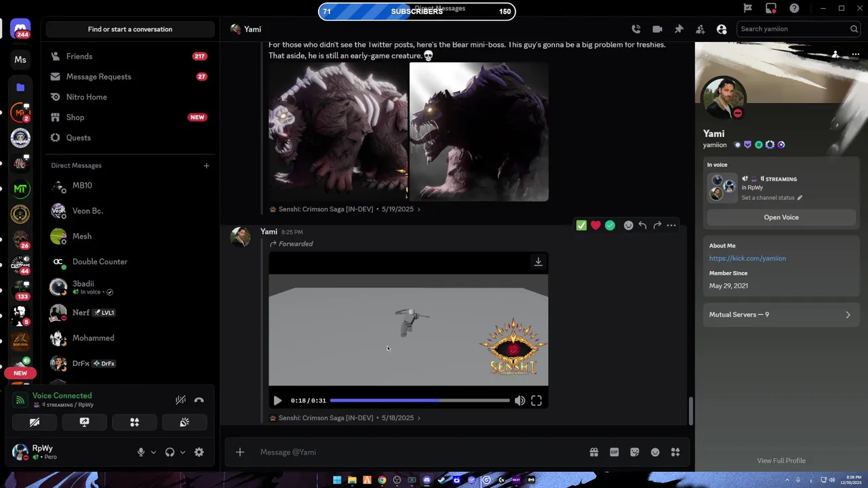Toggle noise suppression in voice panel
Viewport: 868px width, 488px height.
(x=180, y=400)
